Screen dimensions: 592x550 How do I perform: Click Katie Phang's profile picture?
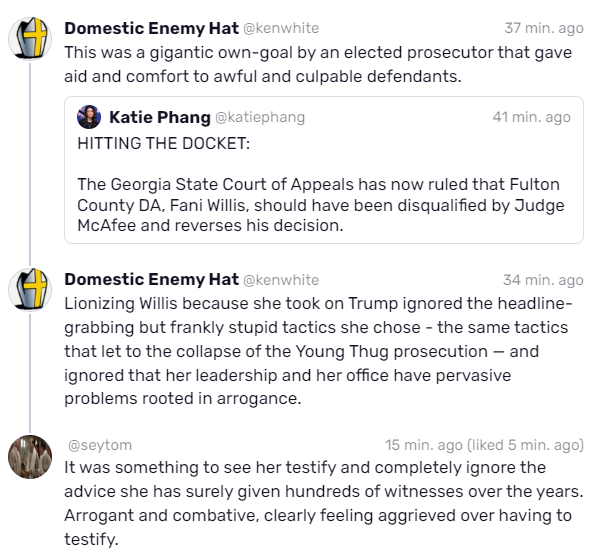(89, 117)
